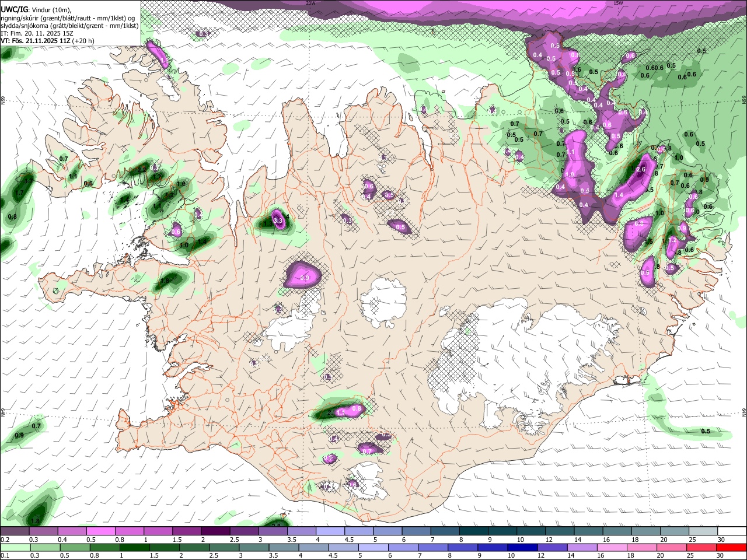Image resolution: width=747 pixels, height=560 pixels.
Task: Pick the snow scale swatch between 0.2 and 0.3
Action: 15,531
